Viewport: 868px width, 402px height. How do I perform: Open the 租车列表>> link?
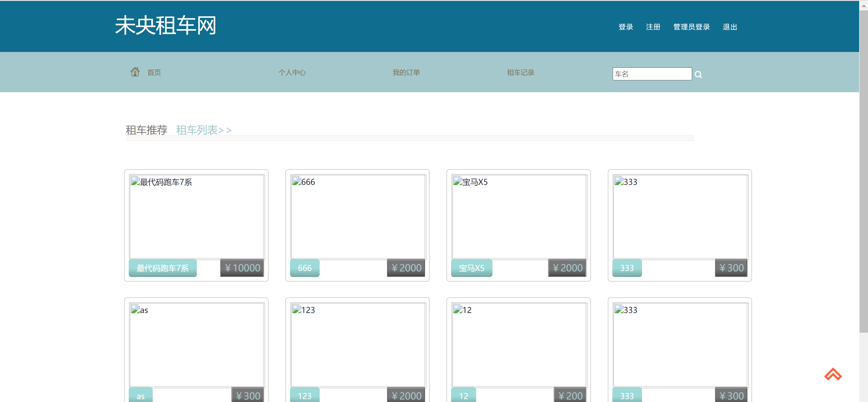pos(203,130)
